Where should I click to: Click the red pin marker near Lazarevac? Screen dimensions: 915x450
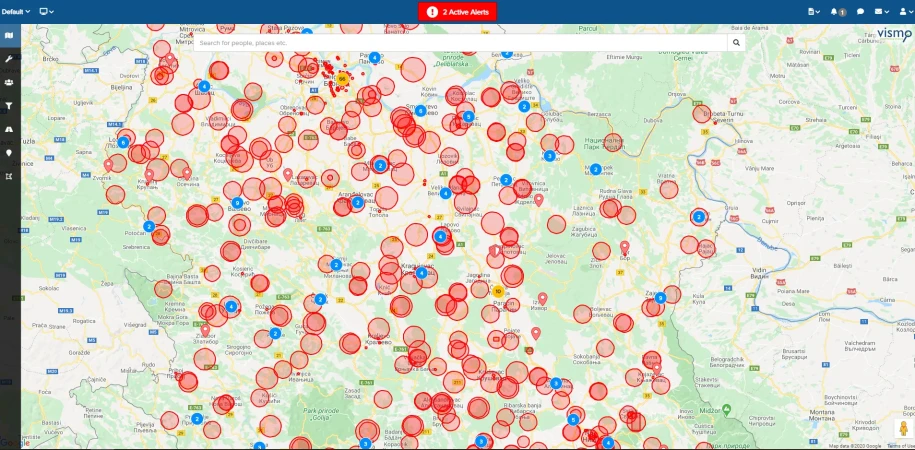(x=288, y=174)
